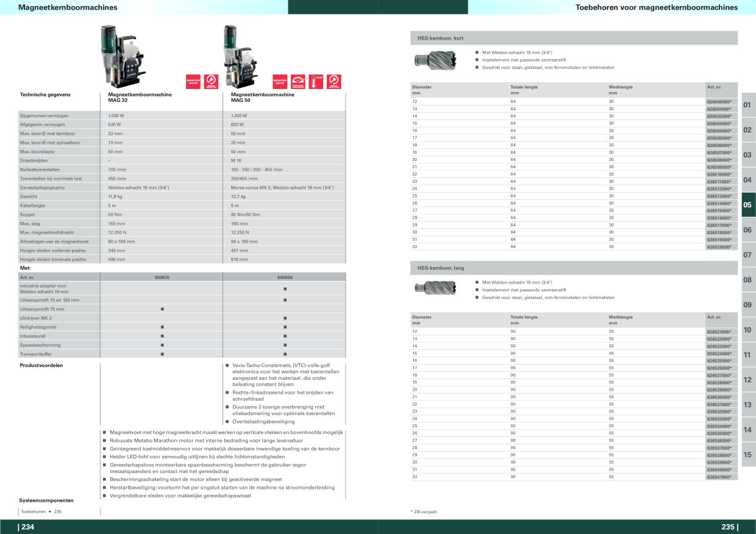Click the Veiligheidsgordel row label

coord(38,327)
